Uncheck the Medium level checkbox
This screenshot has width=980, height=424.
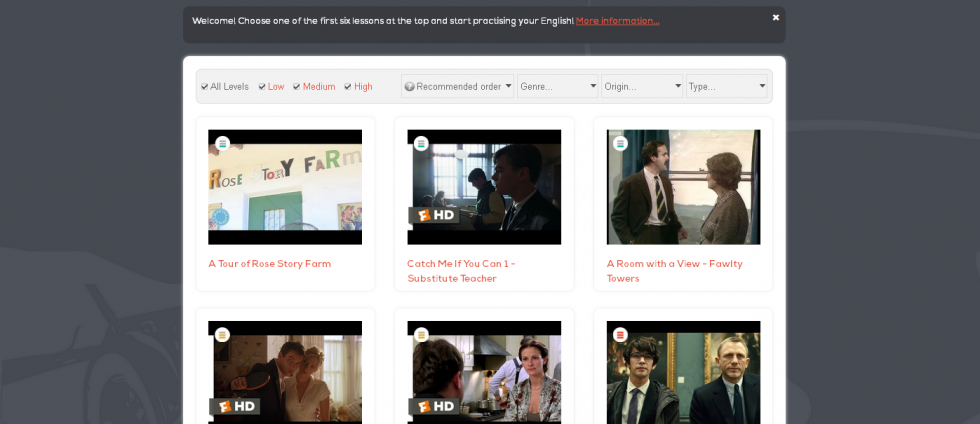click(x=297, y=86)
